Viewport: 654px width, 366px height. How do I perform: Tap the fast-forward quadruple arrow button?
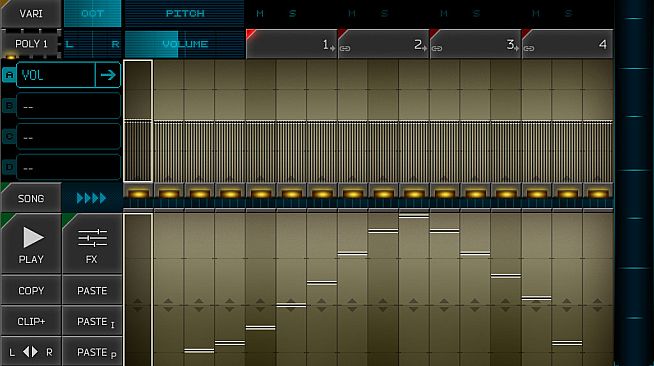[x=92, y=198]
